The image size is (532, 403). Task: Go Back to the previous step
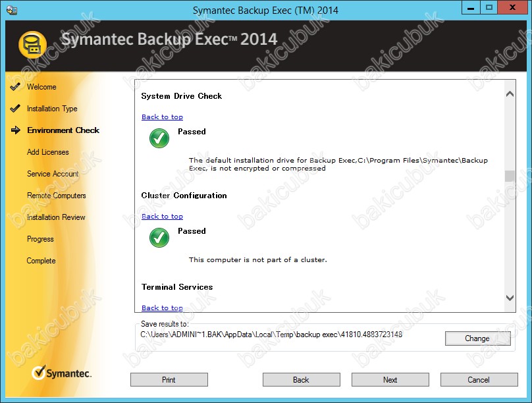[x=302, y=379]
